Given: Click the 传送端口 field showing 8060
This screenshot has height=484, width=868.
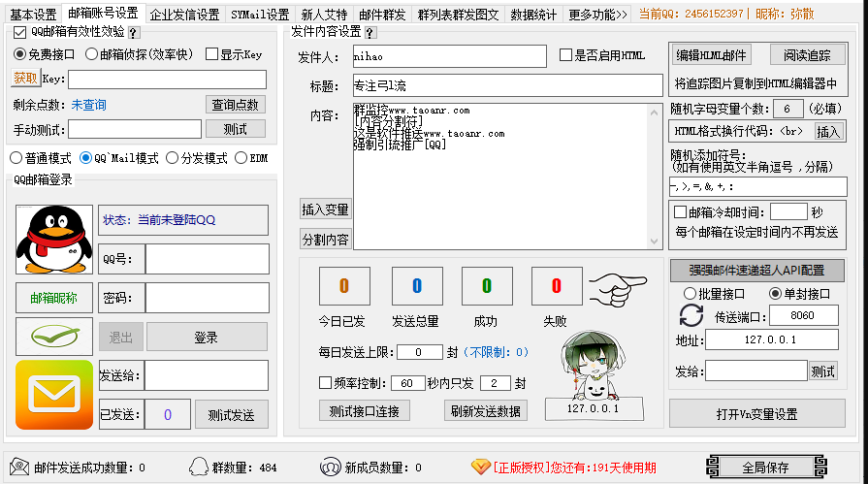Looking at the screenshot, I should (x=804, y=315).
